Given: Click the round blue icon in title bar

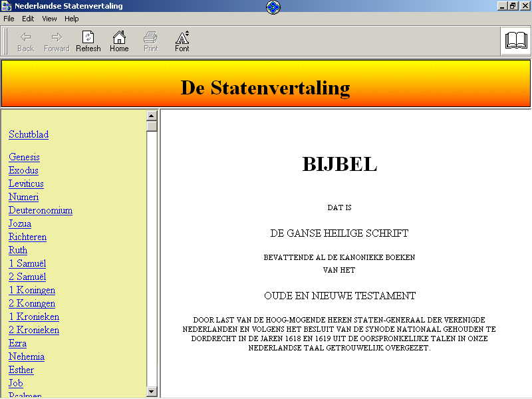Looking at the screenshot, I should [x=273, y=7].
